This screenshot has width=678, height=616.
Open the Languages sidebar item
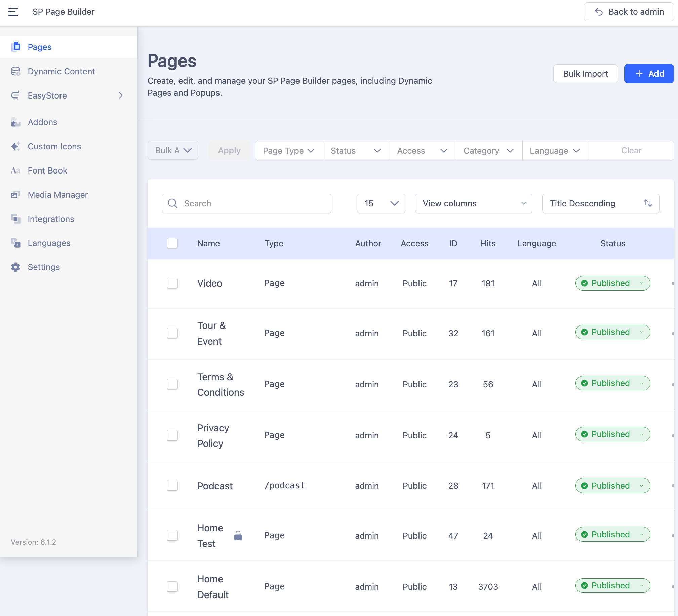click(x=49, y=243)
